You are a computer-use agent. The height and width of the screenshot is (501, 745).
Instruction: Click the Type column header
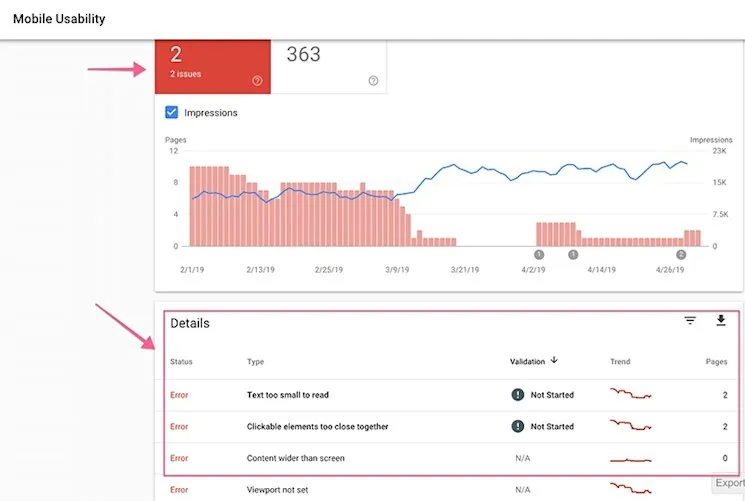tap(255, 362)
